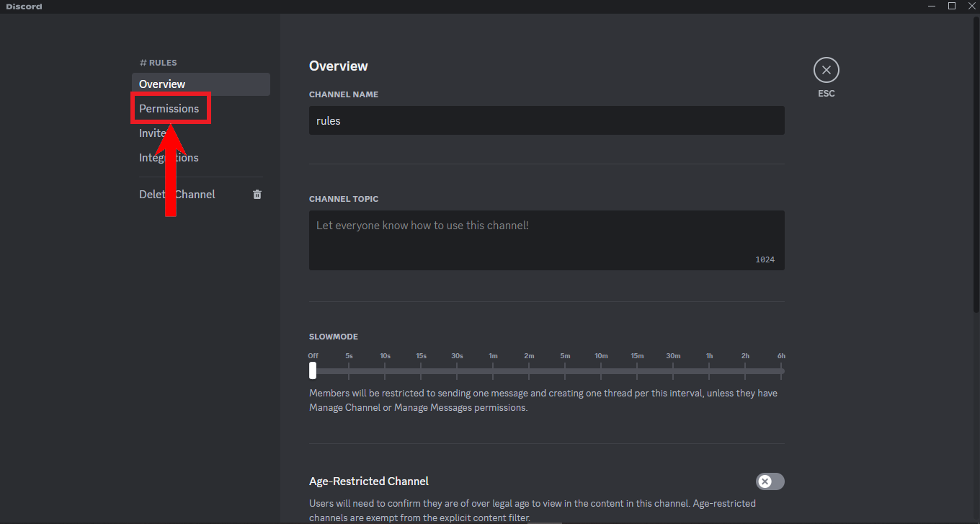Screen dimensions: 980x524
Task: Toggle the Age-Restricted Channel switch
Action: [x=770, y=481]
